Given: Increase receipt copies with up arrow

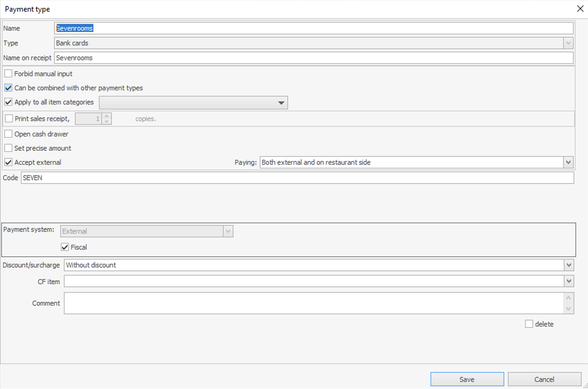Looking at the screenshot, I should (107, 116).
